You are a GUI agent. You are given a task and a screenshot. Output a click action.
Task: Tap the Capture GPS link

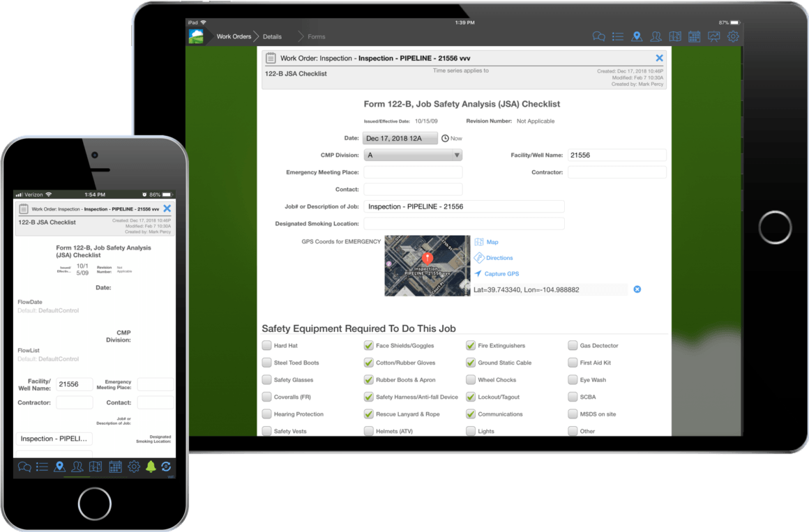click(x=497, y=273)
